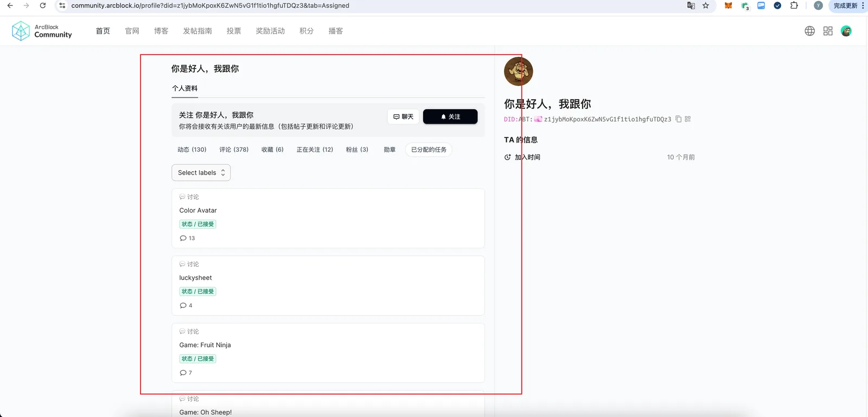Click the 10 个月前 join time value
The width and height of the screenshot is (868, 417).
pyautogui.click(x=681, y=157)
